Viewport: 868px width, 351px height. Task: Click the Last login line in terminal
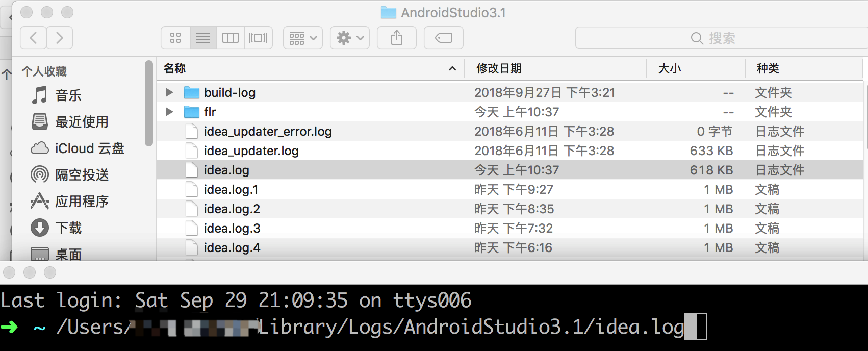[236, 300]
